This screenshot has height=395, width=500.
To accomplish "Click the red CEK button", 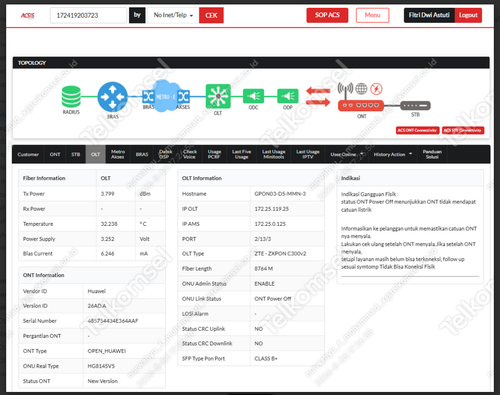I will (211, 15).
